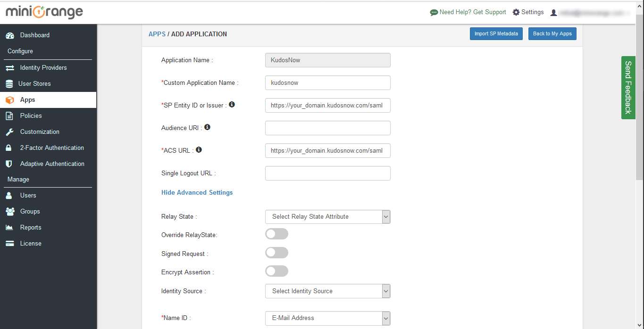Click the Groups people icon
644x329 pixels.
click(10, 212)
